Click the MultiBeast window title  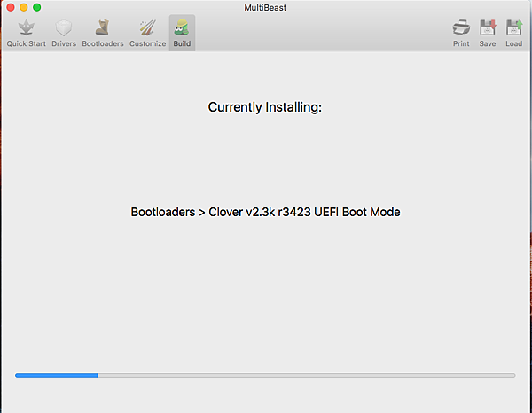[x=265, y=7]
